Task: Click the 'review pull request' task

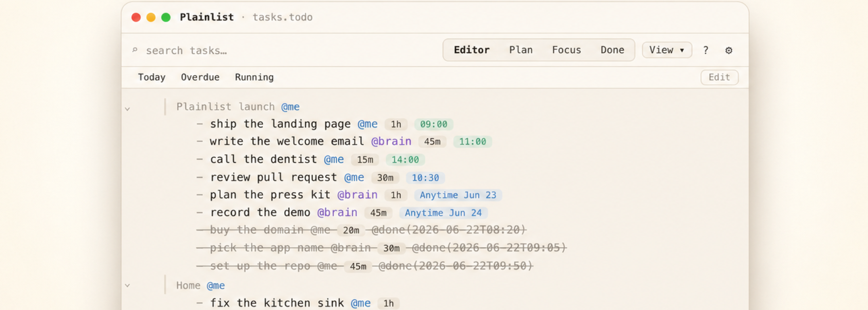Action: click(x=273, y=177)
